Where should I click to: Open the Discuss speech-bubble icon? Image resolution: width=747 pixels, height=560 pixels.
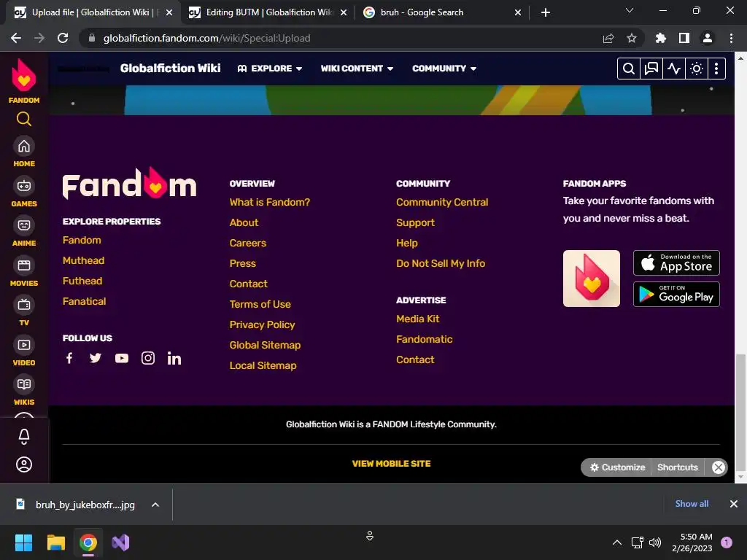tap(651, 69)
